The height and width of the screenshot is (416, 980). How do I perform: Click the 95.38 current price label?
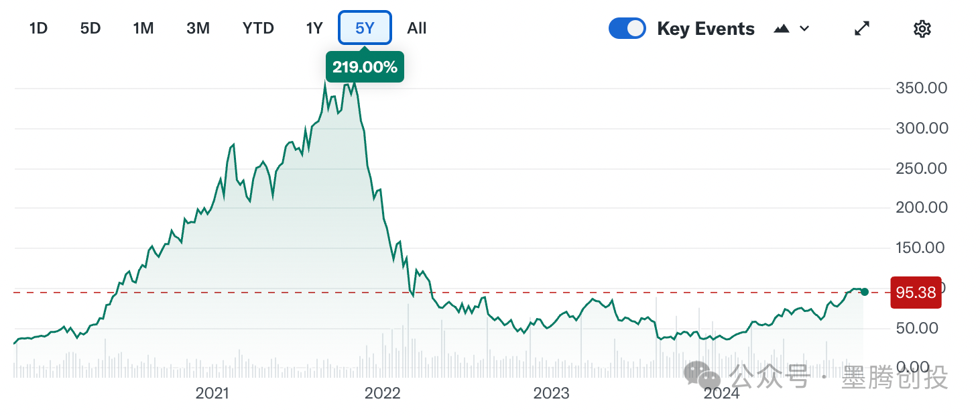click(x=915, y=293)
